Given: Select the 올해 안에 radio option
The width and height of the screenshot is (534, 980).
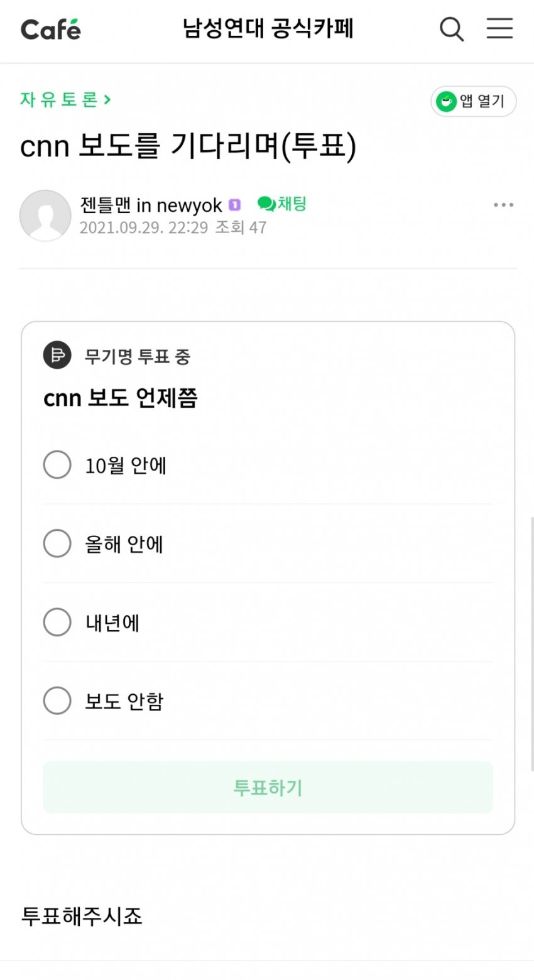Looking at the screenshot, I should (57, 543).
